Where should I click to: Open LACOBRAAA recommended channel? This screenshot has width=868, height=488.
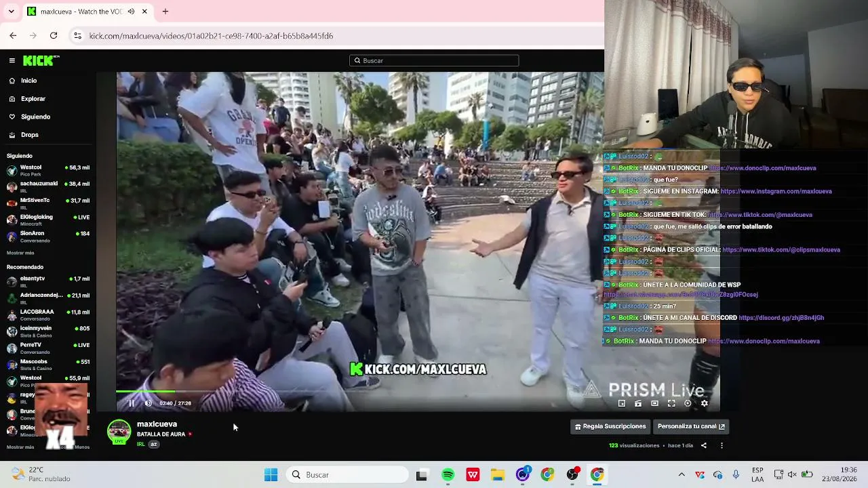(x=47, y=314)
